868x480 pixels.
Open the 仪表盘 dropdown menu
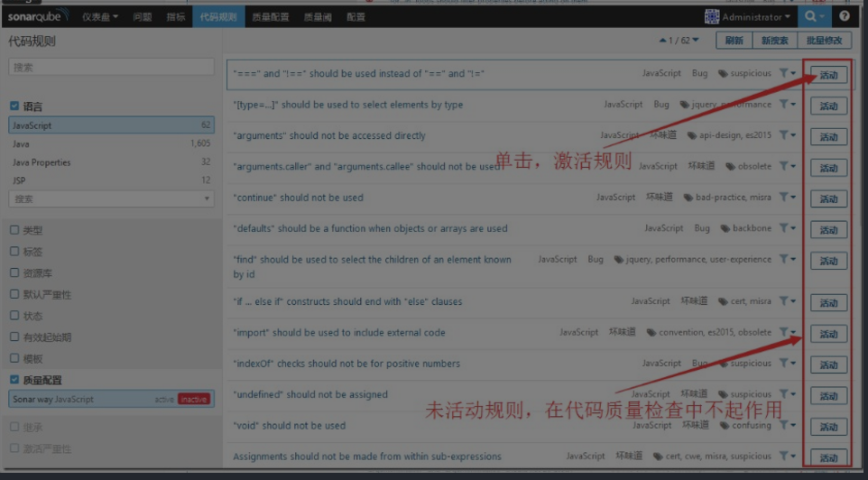click(x=99, y=17)
